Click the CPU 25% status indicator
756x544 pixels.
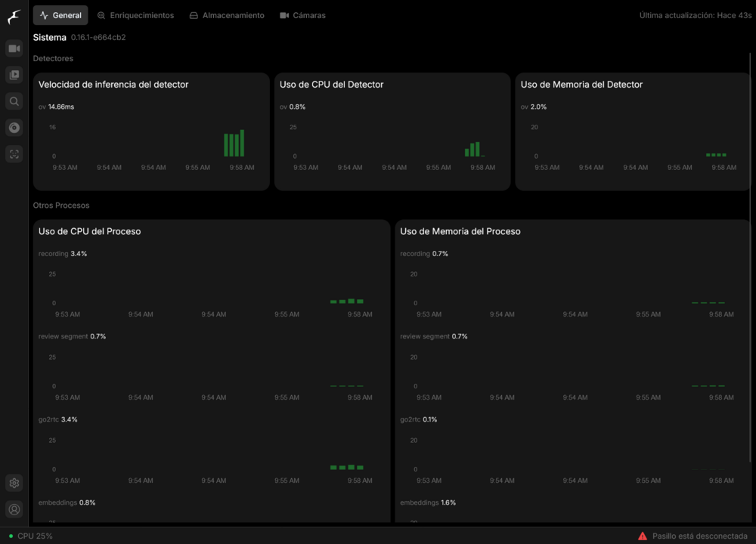coord(30,536)
